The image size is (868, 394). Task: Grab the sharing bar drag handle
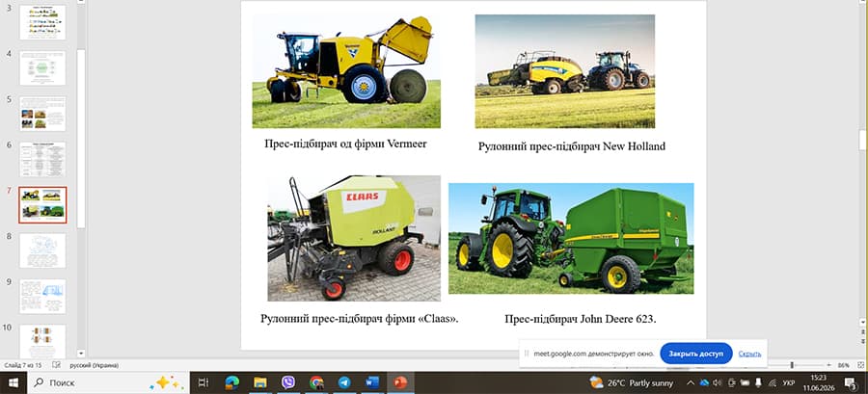[527, 354]
